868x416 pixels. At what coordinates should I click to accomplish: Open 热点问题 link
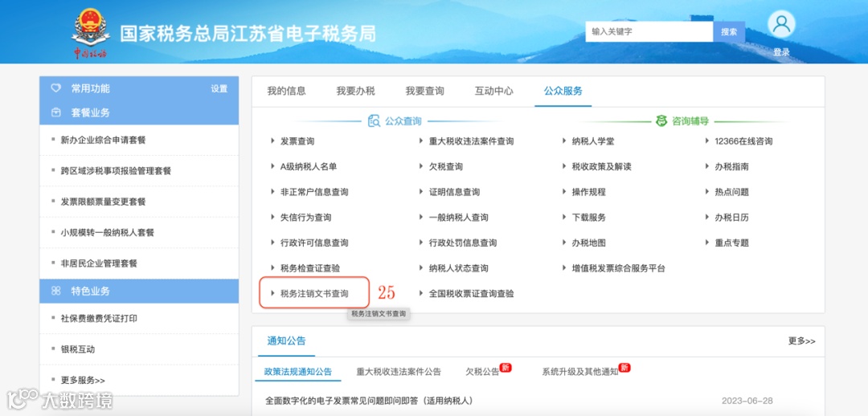pos(732,192)
